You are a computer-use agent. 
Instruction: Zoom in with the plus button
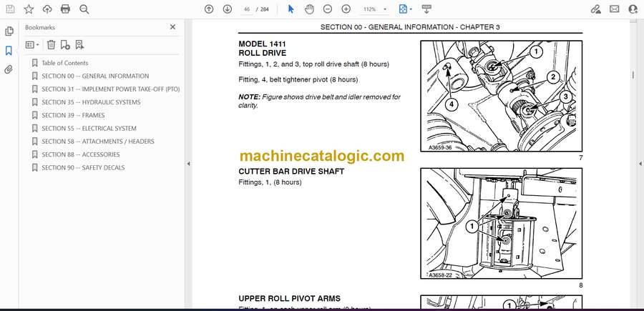click(x=346, y=9)
